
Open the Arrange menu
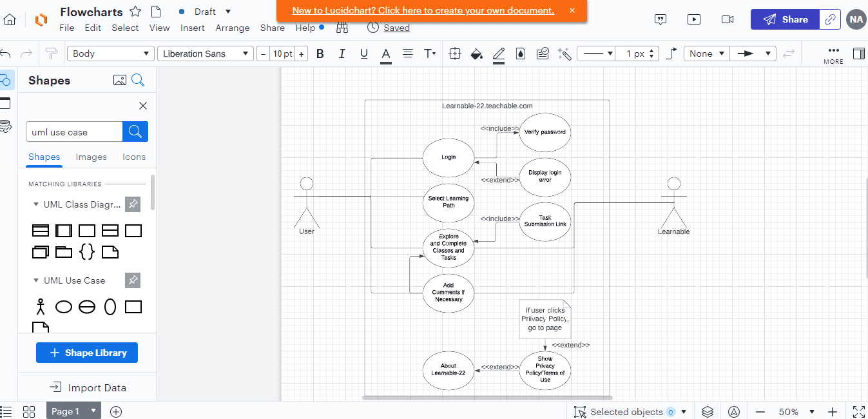coord(233,28)
